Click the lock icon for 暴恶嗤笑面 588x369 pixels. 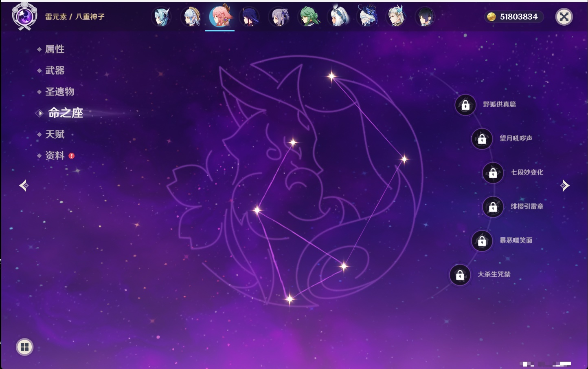482,241
